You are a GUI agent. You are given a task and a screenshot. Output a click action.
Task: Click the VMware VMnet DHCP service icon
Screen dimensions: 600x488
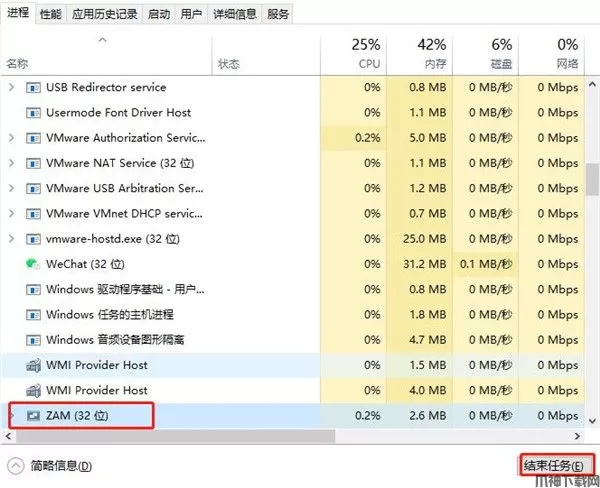[x=33, y=214]
